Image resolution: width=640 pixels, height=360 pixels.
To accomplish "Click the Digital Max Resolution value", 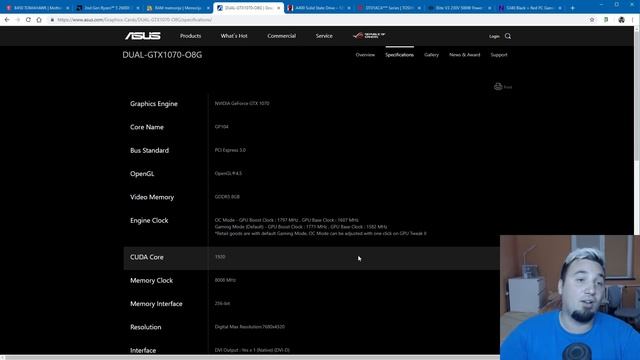I will (250, 327).
